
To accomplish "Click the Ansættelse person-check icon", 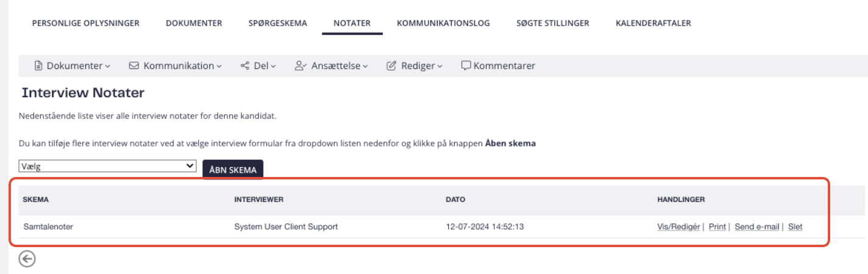I will click(301, 66).
